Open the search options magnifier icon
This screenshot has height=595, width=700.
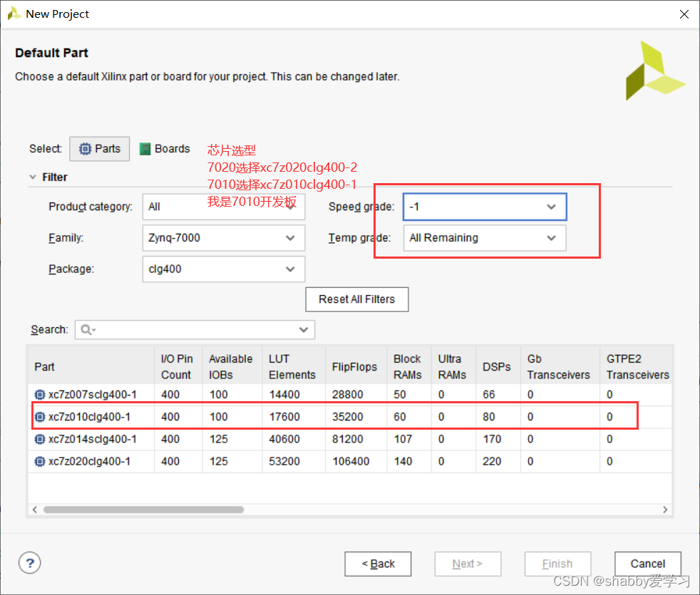click(x=88, y=329)
